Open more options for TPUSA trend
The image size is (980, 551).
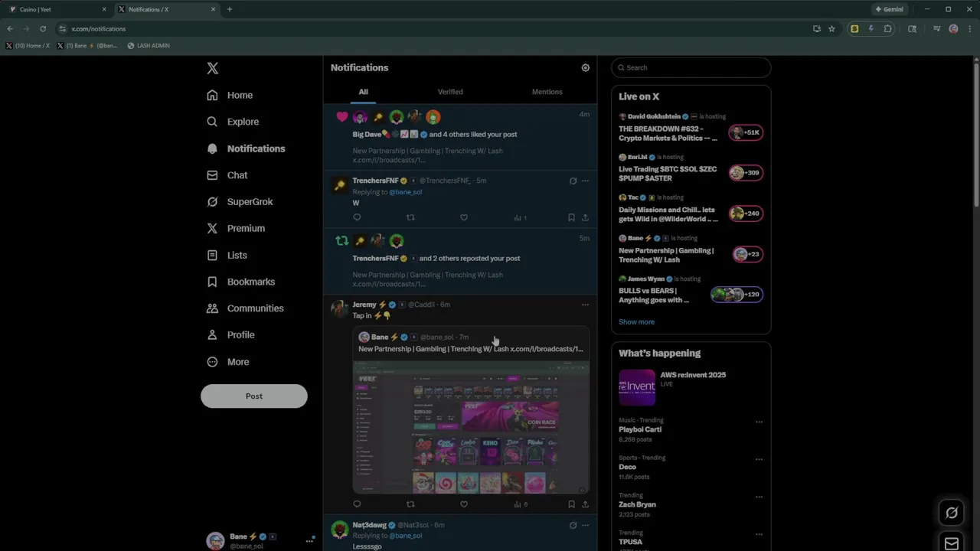point(759,534)
